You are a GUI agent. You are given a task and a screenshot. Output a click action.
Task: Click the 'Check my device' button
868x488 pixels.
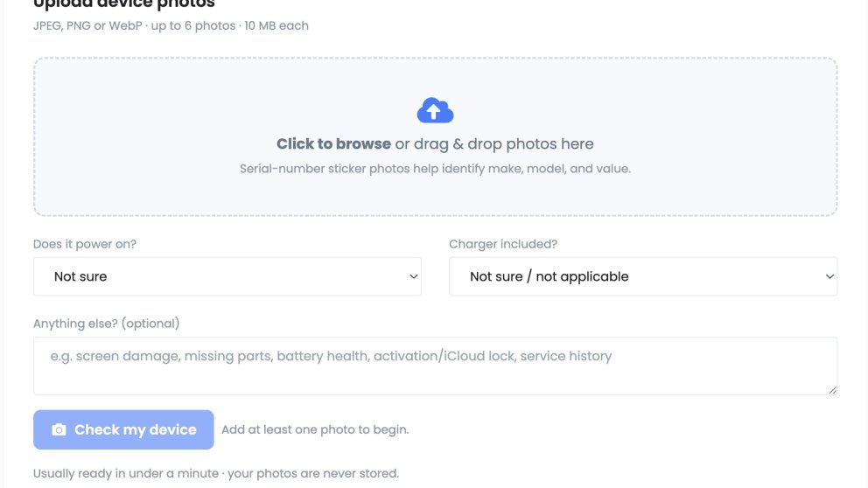(x=123, y=429)
